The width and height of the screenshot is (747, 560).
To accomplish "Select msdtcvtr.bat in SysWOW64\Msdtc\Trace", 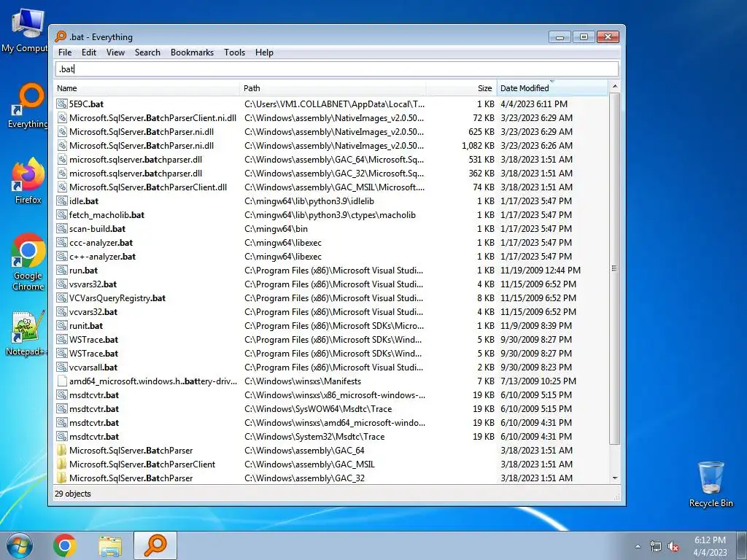I will [x=331, y=408].
